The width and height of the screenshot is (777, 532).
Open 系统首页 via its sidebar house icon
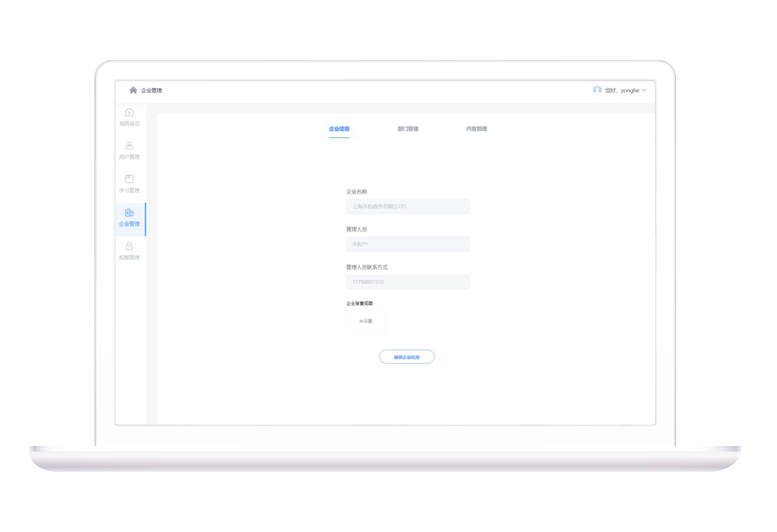click(130, 112)
